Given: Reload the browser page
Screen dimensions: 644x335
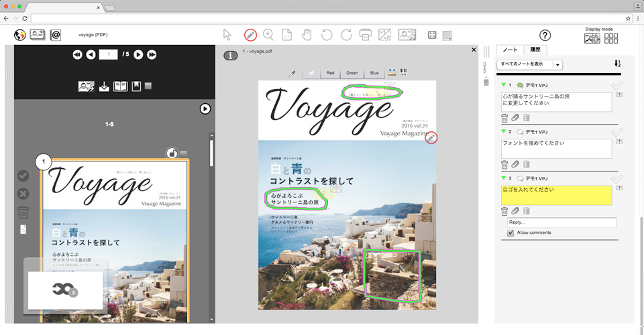Looking at the screenshot, I should coord(25,19).
